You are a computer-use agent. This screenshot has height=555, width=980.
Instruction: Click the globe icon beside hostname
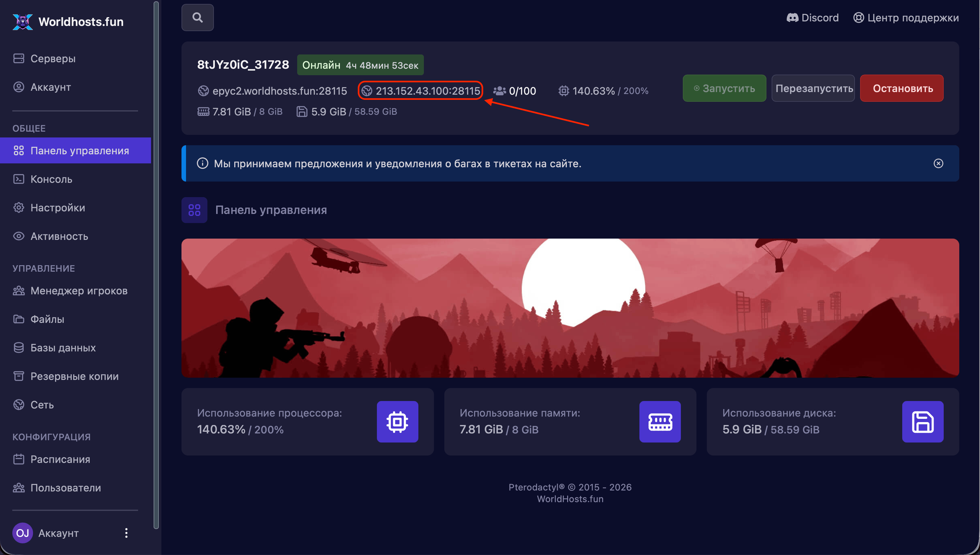[x=204, y=91]
